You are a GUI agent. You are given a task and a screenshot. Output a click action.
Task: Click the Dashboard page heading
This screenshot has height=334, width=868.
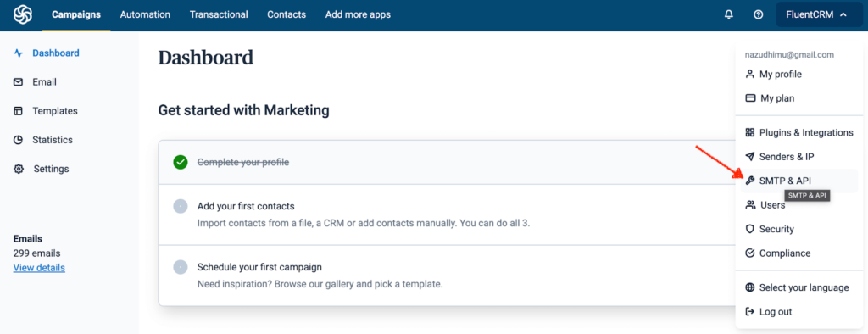click(x=206, y=58)
